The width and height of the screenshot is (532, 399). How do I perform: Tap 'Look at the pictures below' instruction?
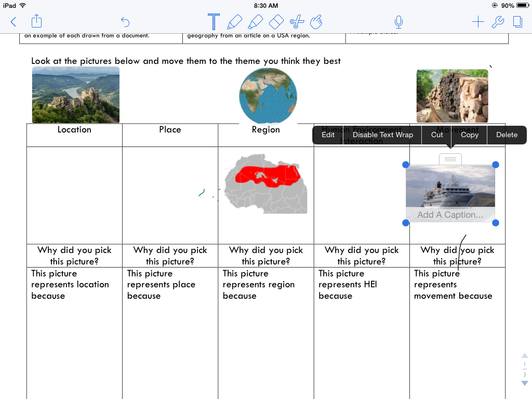[x=186, y=61]
